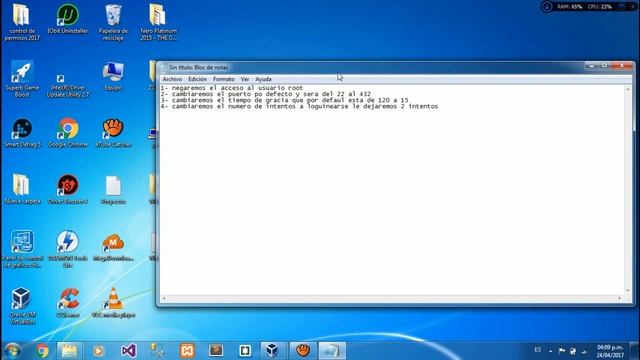Screen dimensions: 640x360
Task: Click Notepad's horizontal scrollbar right arrow
Action: pyautogui.click(x=620, y=298)
